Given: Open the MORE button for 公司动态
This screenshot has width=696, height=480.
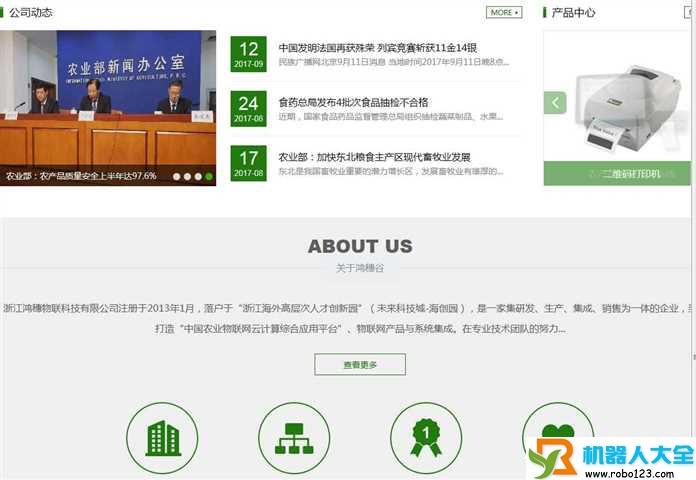Looking at the screenshot, I should click(x=504, y=12).
